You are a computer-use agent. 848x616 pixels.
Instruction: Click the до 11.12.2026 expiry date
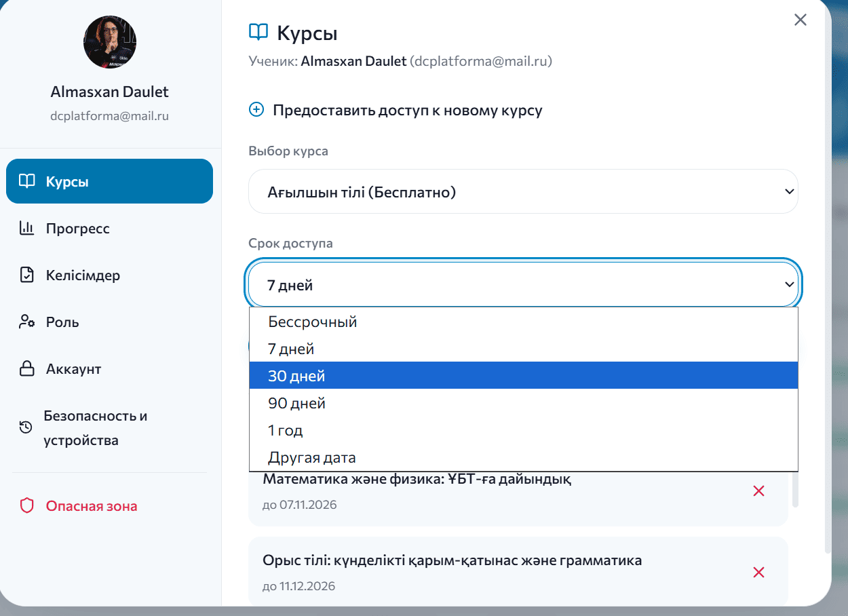[298, 586]
